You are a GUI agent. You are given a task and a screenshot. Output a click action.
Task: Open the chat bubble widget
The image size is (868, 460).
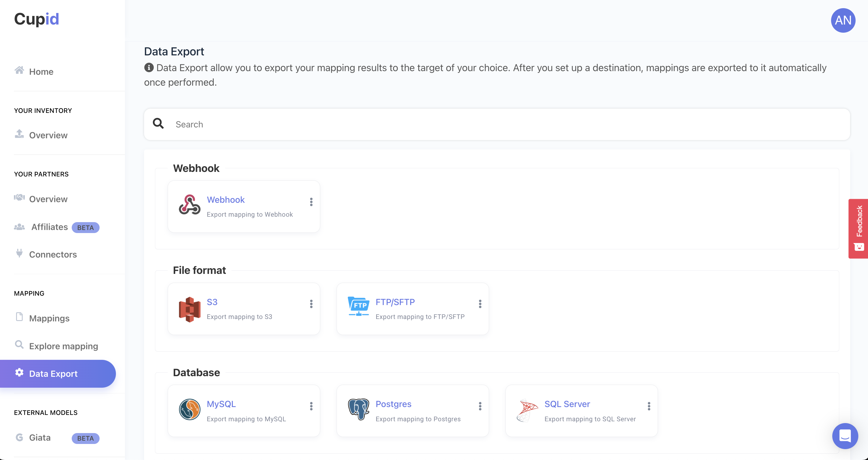coord(844,436)
